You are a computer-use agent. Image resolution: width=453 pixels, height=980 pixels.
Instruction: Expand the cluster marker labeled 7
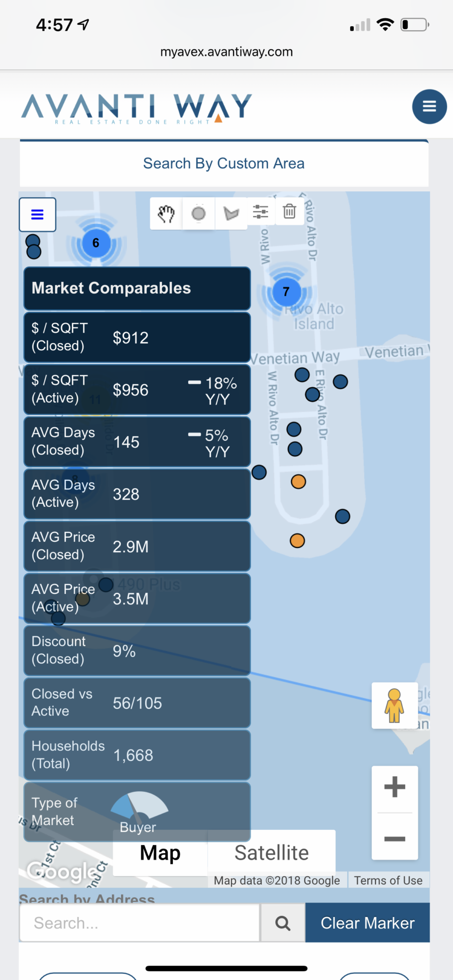pyautogui.click(x=286, y=292)
